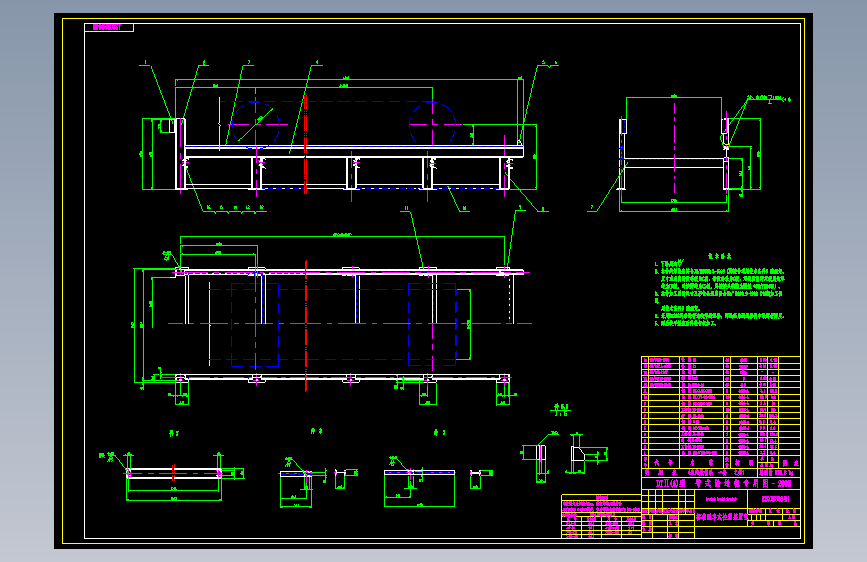867x562 pixels.
Task: Click the parts list table header row
Action: click(720, 462)
